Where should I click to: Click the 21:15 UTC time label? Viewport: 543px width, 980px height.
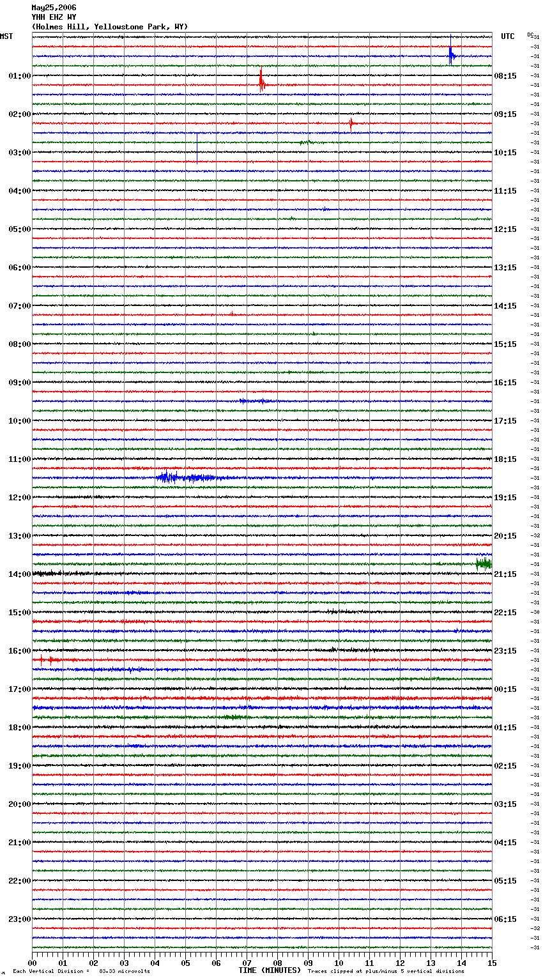(505, 574)
